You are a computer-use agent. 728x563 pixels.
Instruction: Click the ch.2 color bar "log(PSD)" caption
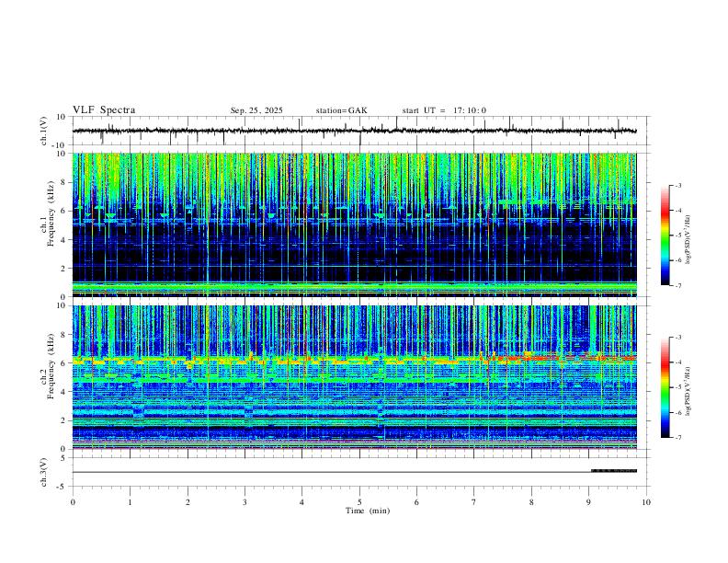688,391
